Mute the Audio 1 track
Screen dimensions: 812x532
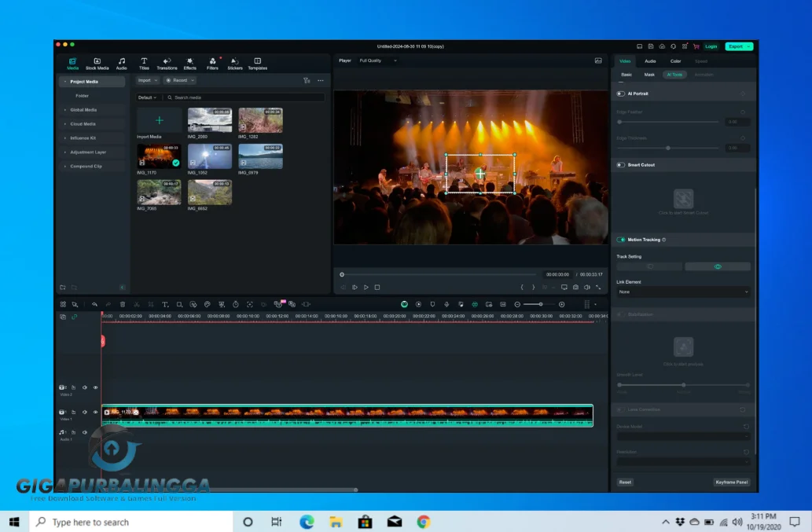[85, 433]
